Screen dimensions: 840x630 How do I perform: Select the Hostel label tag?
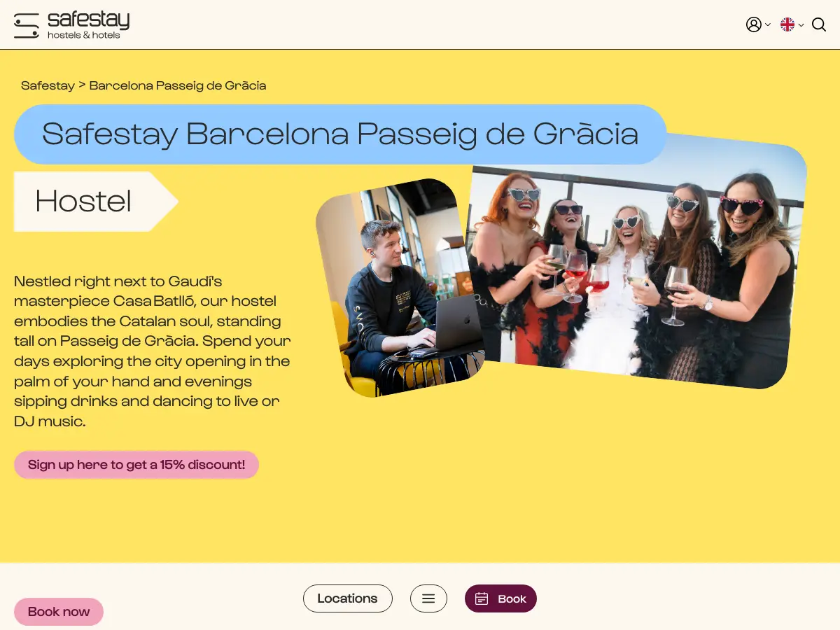96,202
